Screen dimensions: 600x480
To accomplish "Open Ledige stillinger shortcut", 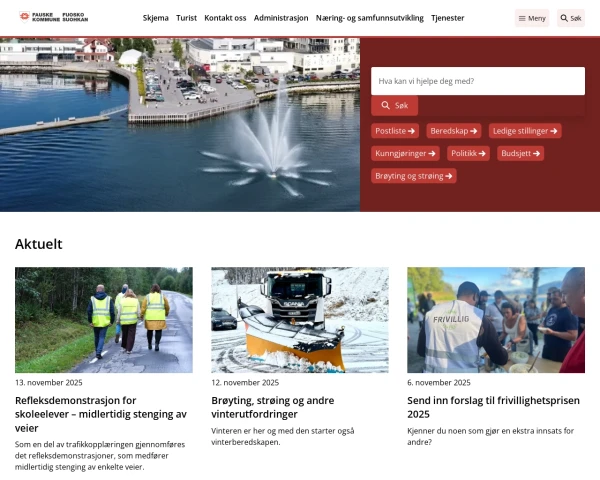I will [x=524, y=131].
